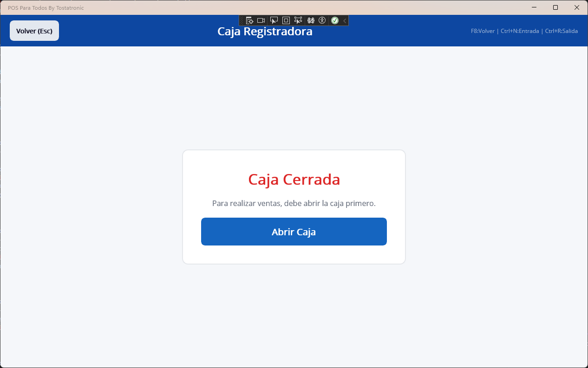Collapse the floating toolbar with the chevron
The height and width of the screenshot is (368, 588).
(x=344, y=20)
